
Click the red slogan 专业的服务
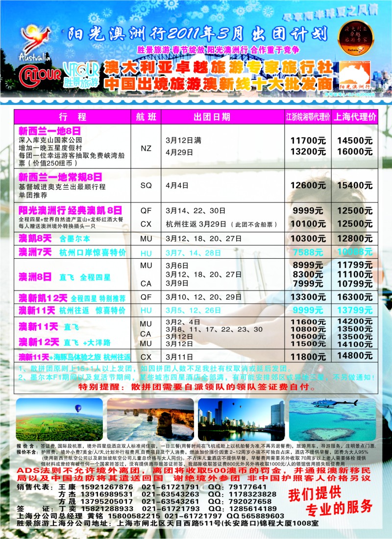tap(339, 508)
